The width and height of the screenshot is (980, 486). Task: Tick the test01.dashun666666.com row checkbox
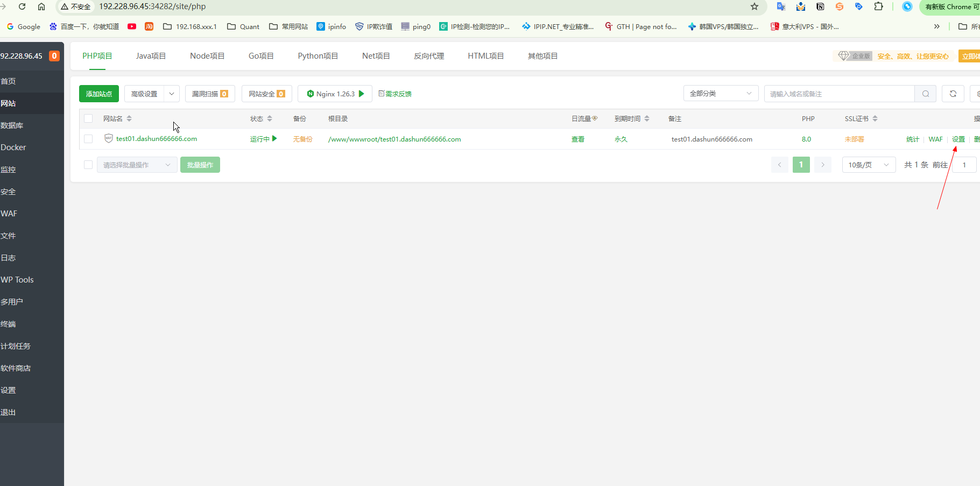pos(88,139)
